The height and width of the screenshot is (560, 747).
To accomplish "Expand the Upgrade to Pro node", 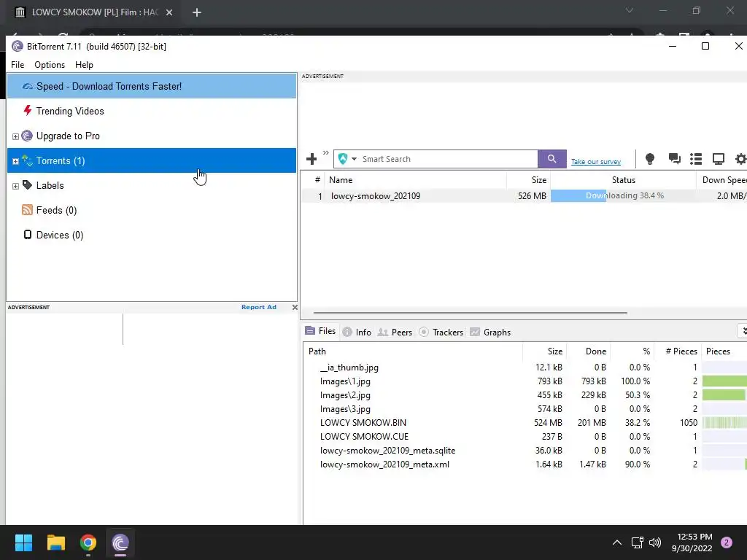I will [x=16, y=136].
